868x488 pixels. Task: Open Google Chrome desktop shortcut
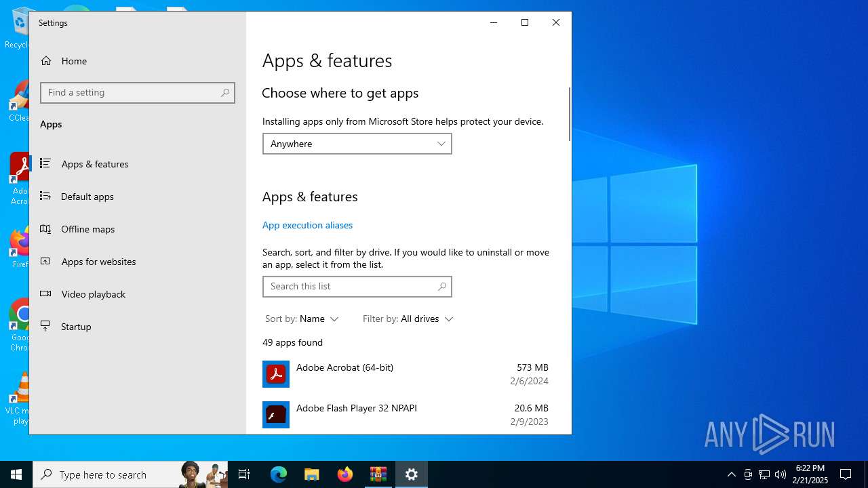click(20, 325)
